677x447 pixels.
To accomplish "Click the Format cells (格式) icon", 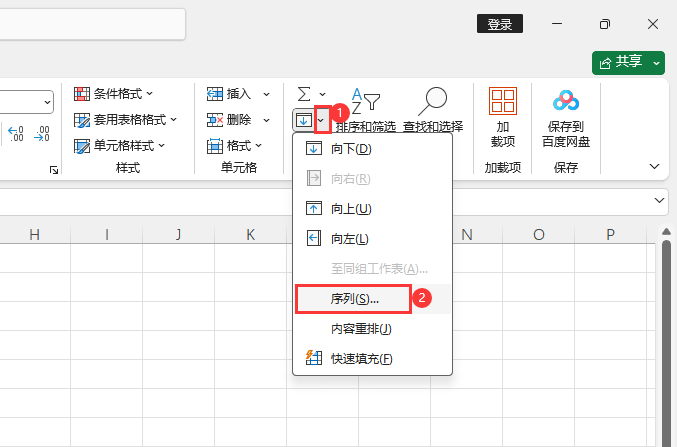I will click(215, 146).
